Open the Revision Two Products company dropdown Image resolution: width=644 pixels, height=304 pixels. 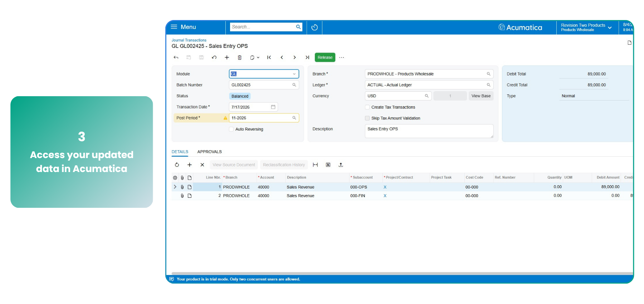click(586, 27)
